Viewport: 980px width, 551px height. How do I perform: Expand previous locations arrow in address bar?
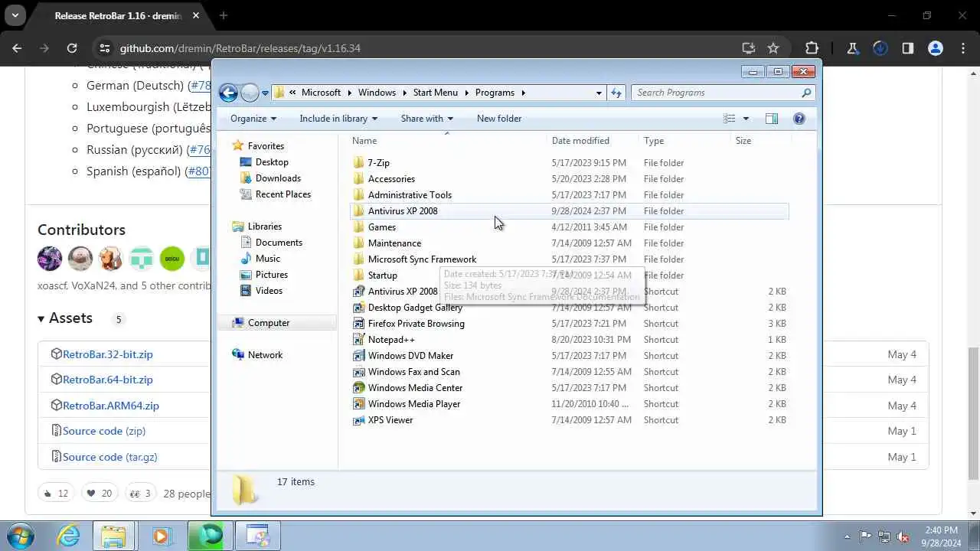(x=599, y=93)
